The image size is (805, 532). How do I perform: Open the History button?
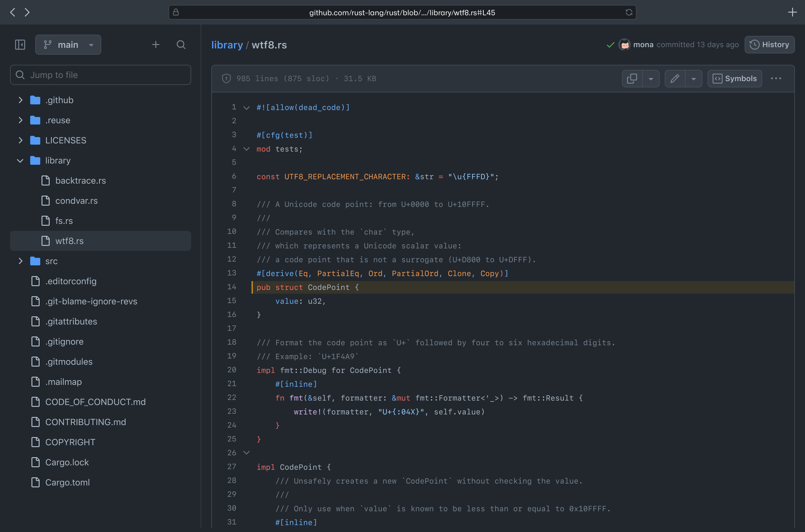(769, 44)
